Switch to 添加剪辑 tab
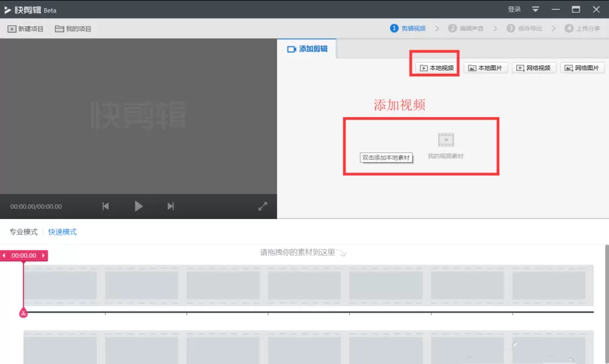The height and width of the screenshot is (364, 609). [307, 49]
